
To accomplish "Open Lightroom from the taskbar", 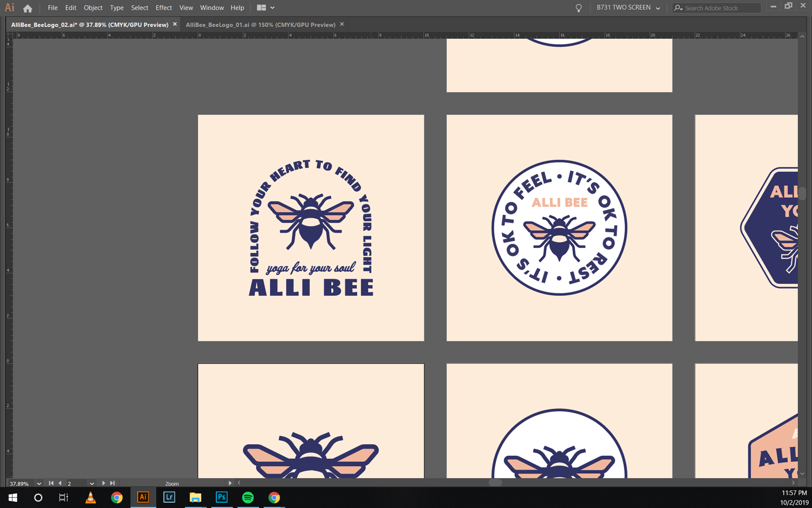I will click(169, 497).
